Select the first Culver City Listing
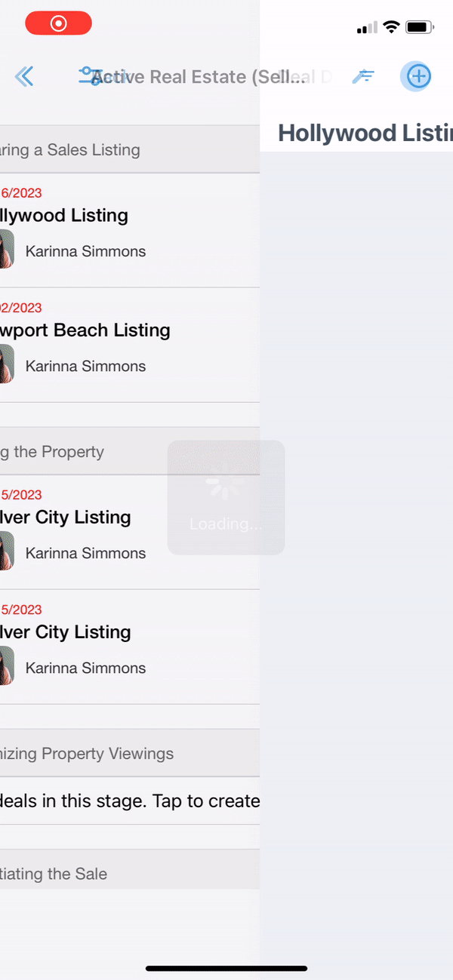 point(66,518)
